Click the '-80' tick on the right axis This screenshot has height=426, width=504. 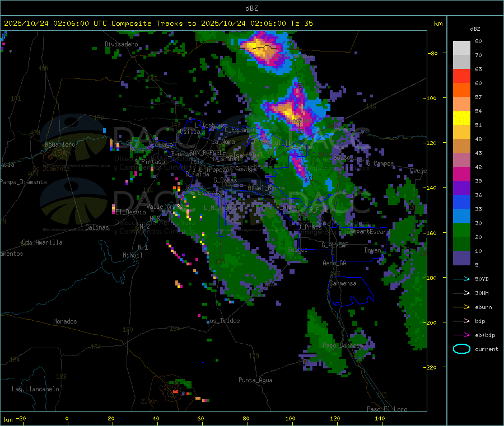(x=433, y=53)
